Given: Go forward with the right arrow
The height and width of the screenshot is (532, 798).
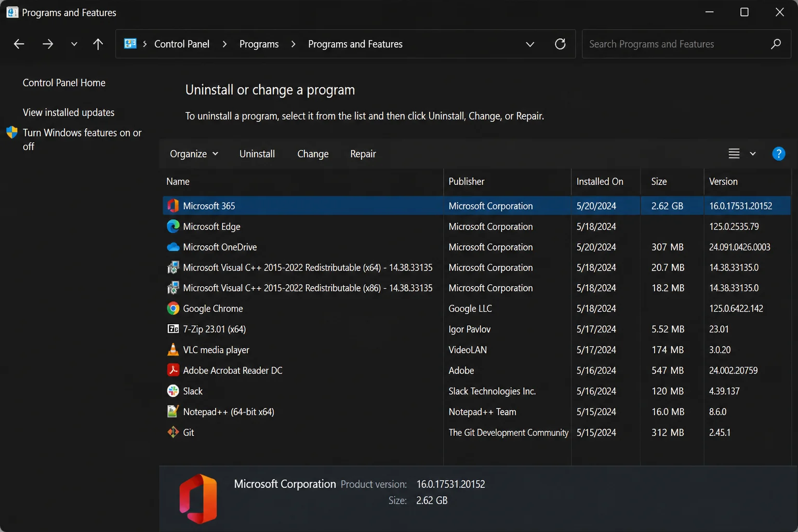Looking at the screenshot, I should pos(48,44).
